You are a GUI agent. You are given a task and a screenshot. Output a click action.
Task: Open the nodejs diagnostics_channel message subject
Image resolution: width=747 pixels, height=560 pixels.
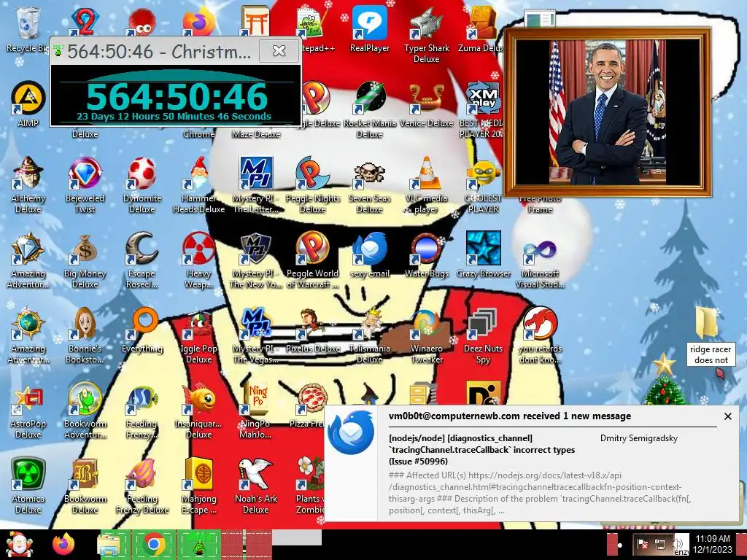(x=482, y=449)
